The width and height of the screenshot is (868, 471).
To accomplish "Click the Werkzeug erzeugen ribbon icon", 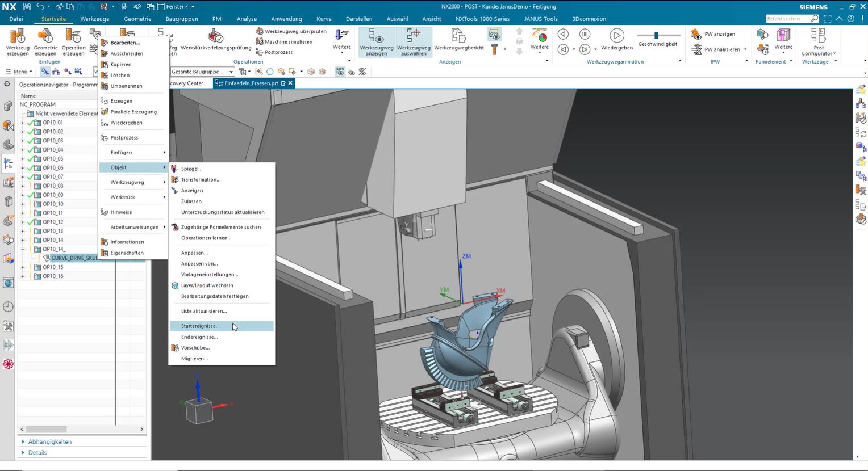I will (18, 42).
